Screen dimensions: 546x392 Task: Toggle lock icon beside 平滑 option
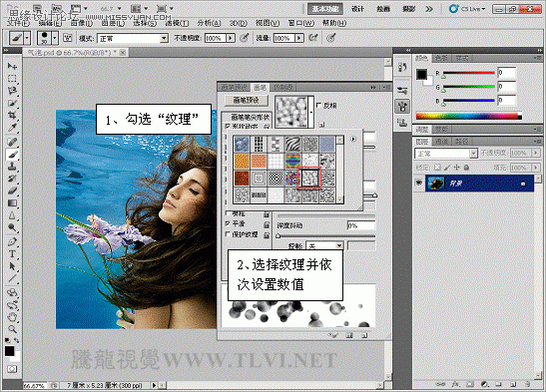pyautogui.click(x=267, y=224)
